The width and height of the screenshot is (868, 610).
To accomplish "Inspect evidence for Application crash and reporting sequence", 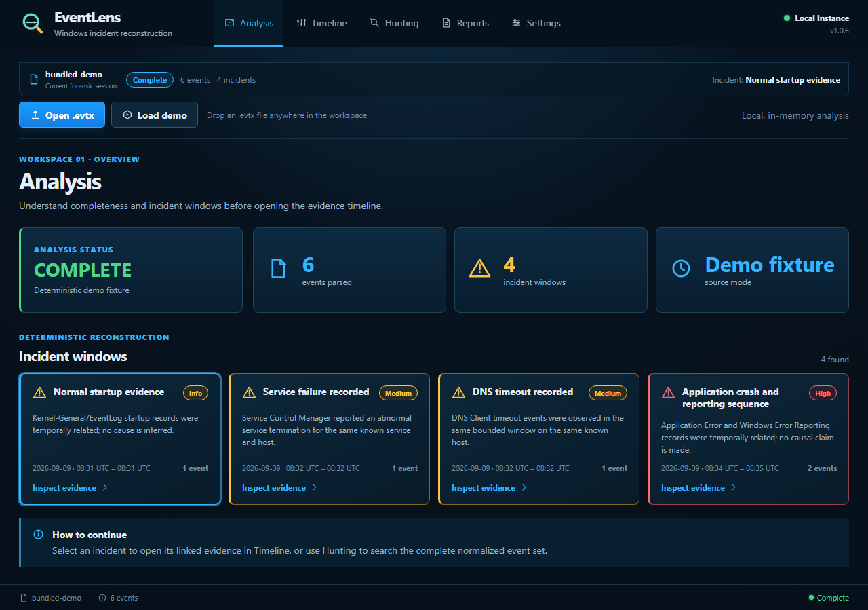I will (x=699, y=487).
